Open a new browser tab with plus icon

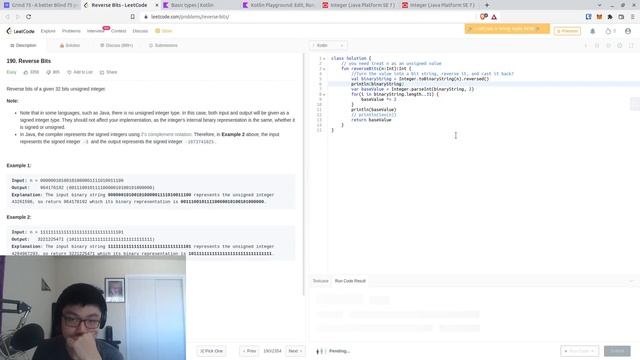(x=487, y=5)
